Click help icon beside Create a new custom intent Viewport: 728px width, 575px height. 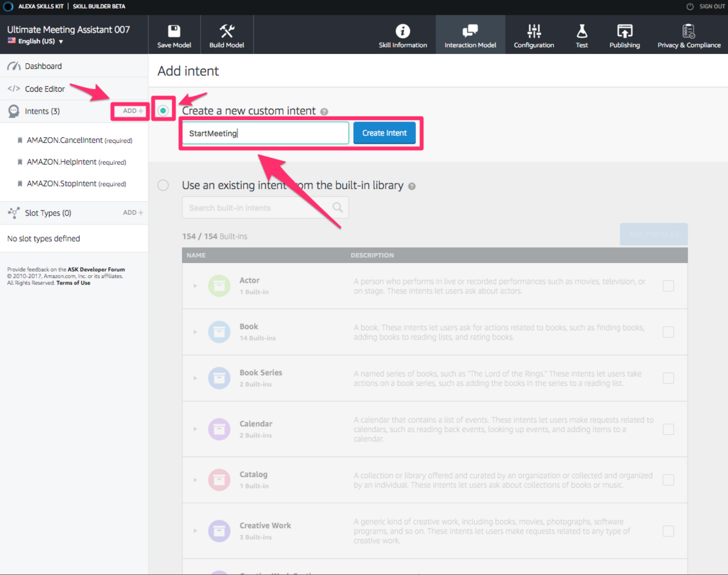[x=324, y=112]
